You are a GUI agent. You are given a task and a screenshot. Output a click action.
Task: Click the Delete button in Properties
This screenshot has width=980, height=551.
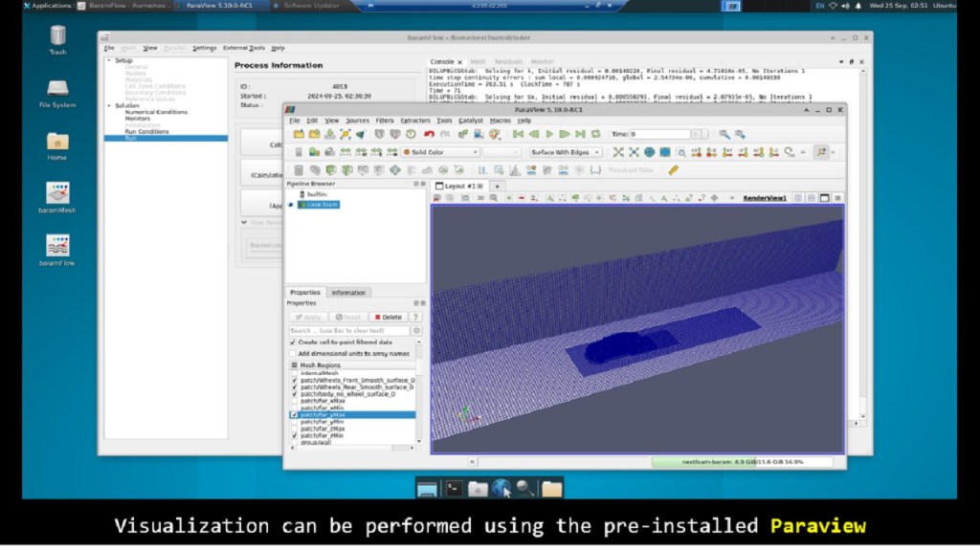388,317
